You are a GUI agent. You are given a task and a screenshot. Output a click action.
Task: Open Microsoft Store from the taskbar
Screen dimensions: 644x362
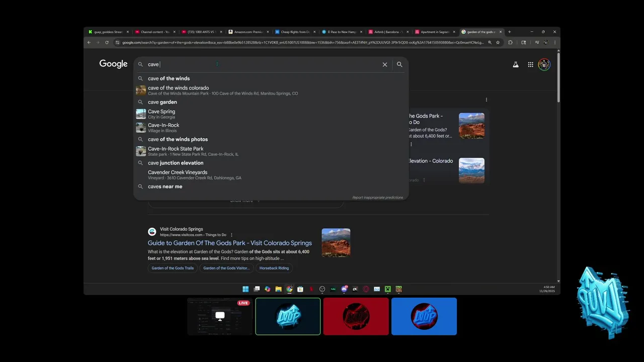[x=300, y=289]
